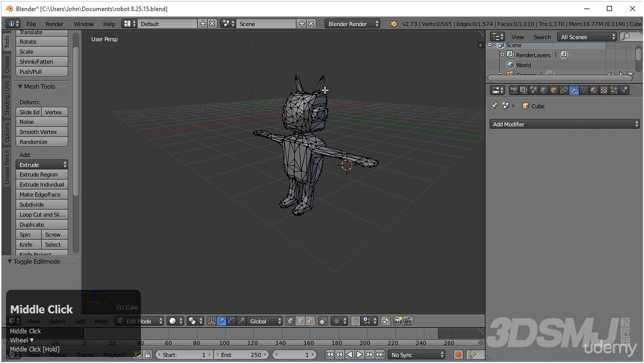Open the World properties globe tab

[x=544, y=90]
